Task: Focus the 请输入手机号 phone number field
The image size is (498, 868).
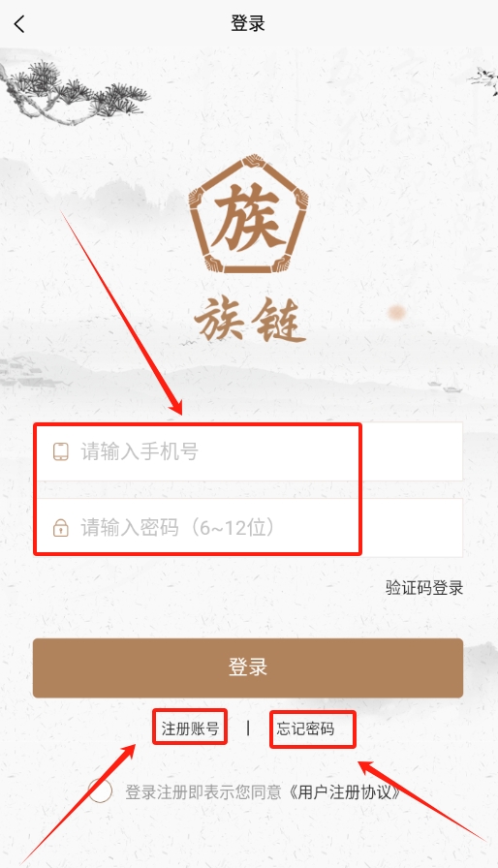Action: click(x=248, y=451)
